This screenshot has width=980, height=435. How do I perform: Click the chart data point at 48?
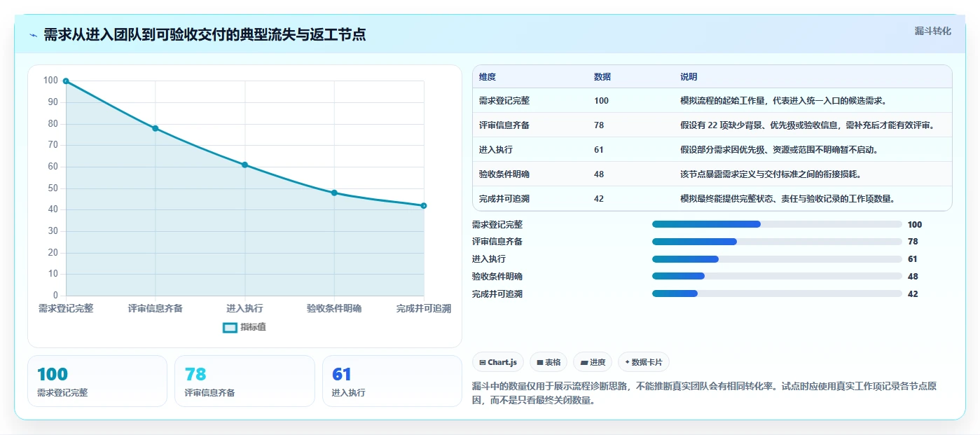pyautogui.click(x=334, y=193)
